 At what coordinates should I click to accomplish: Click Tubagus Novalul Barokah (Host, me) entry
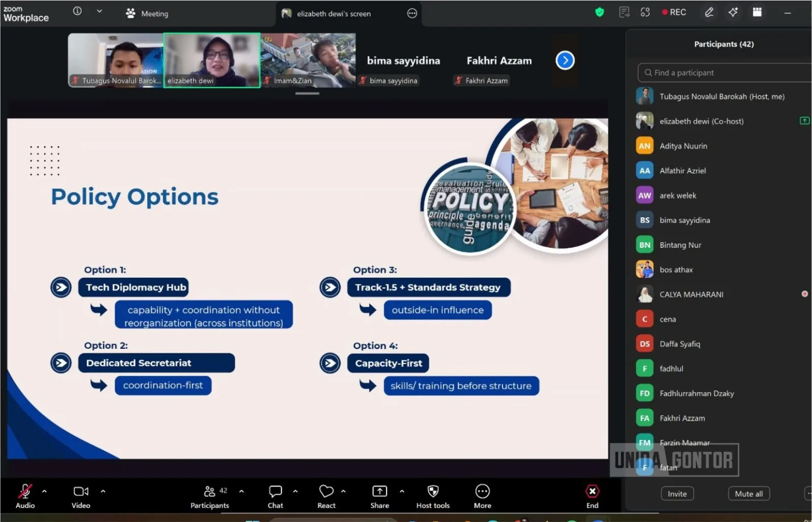pyautogui.click(x=723, y=96)
